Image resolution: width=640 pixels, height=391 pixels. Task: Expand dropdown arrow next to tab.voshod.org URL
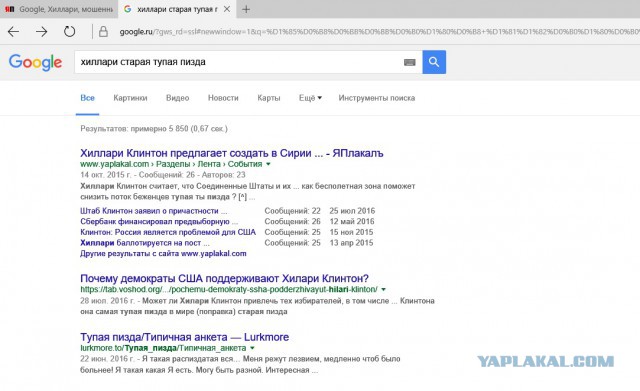click(x=383, y=289)
